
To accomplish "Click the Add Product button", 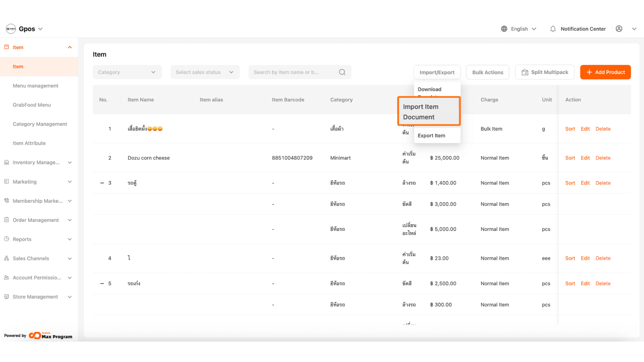I will [605, 72].
